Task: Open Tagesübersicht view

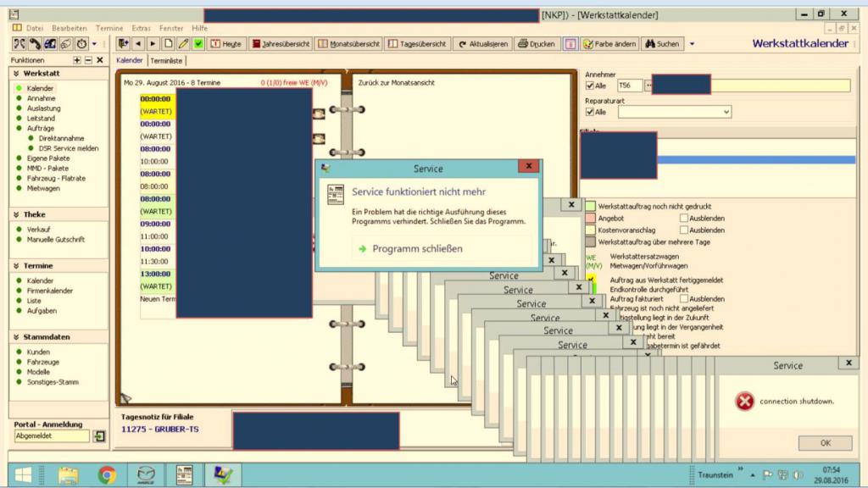Action: (417, 44)
